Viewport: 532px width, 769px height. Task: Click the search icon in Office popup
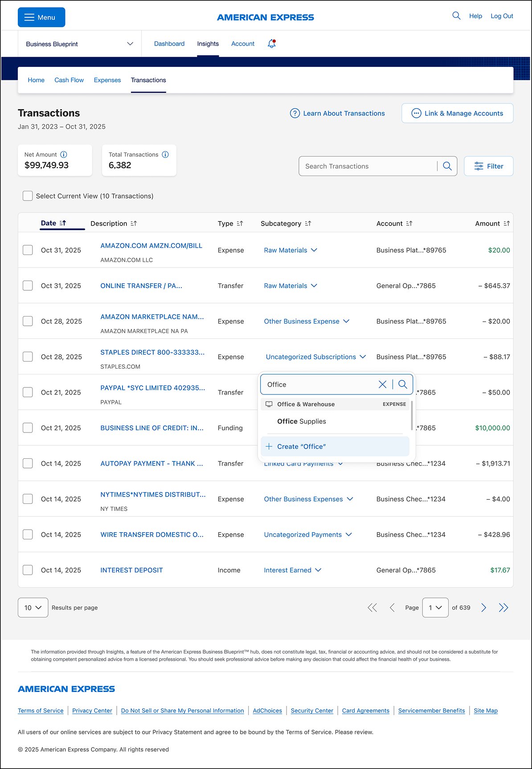coord(403,384)
